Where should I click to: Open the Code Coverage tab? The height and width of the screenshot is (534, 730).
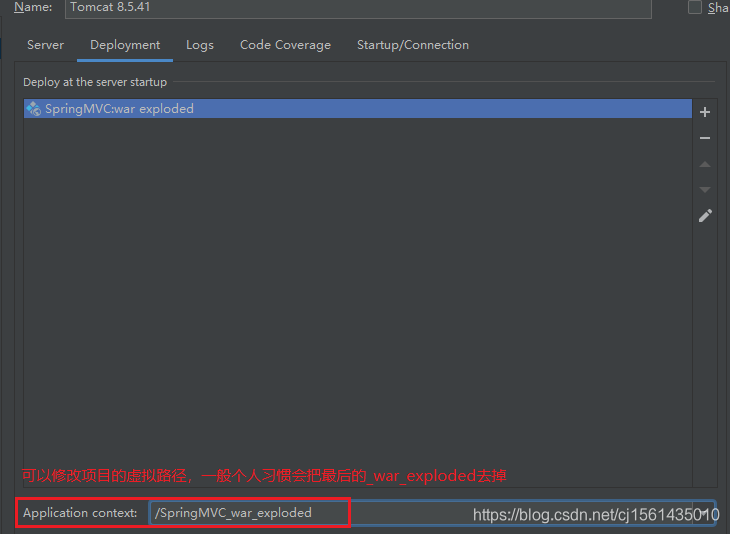point(285,45)
